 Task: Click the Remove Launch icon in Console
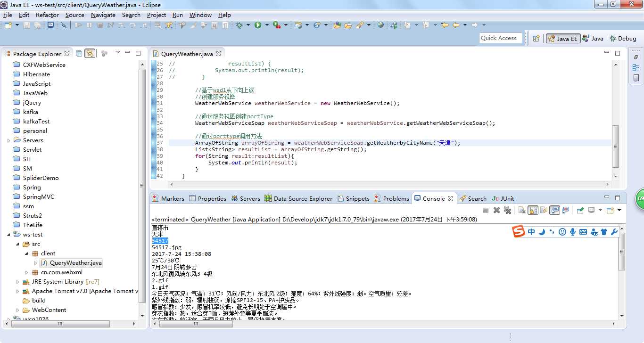pos(496,210)
